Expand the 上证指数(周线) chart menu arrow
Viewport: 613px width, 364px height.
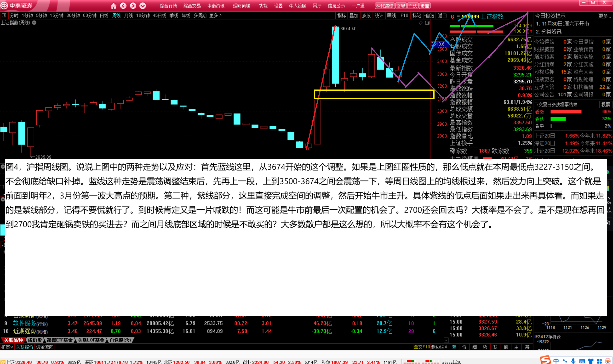34,22
